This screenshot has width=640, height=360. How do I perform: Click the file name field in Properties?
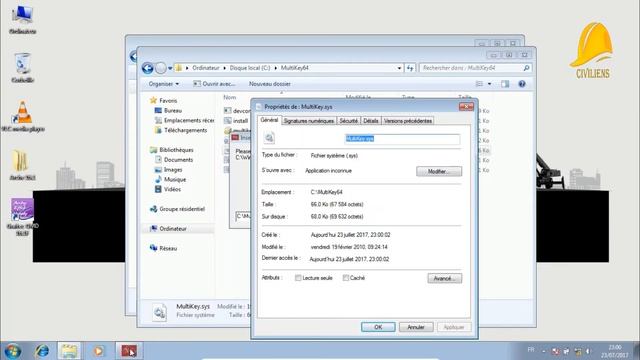(402, 139)
